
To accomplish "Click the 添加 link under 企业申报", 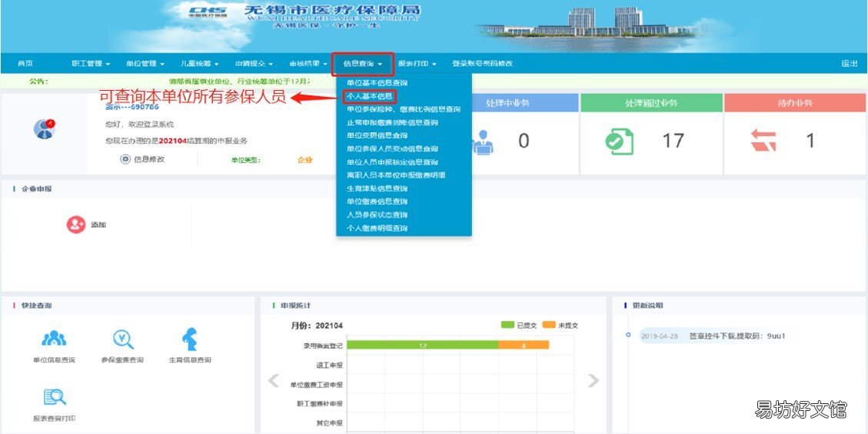I will coord(98,225).
